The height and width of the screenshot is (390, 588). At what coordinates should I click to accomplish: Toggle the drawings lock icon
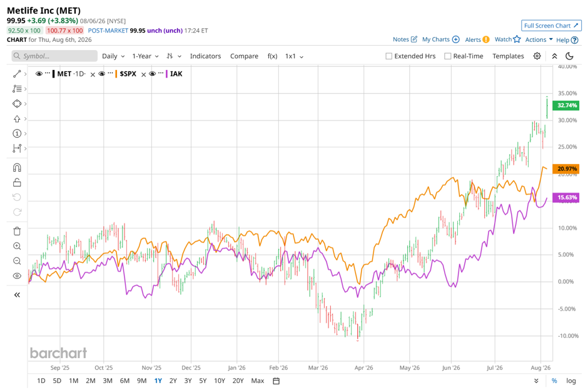click(x=17, y=182)
